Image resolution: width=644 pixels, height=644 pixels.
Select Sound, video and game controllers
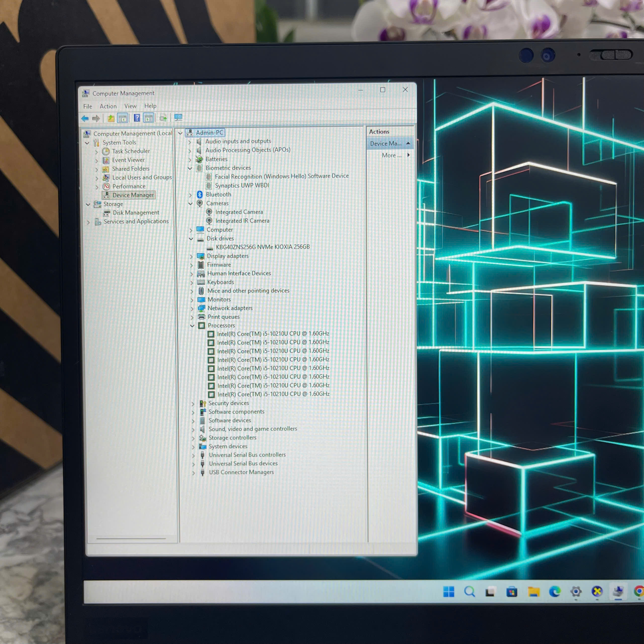tap(253, 429)
